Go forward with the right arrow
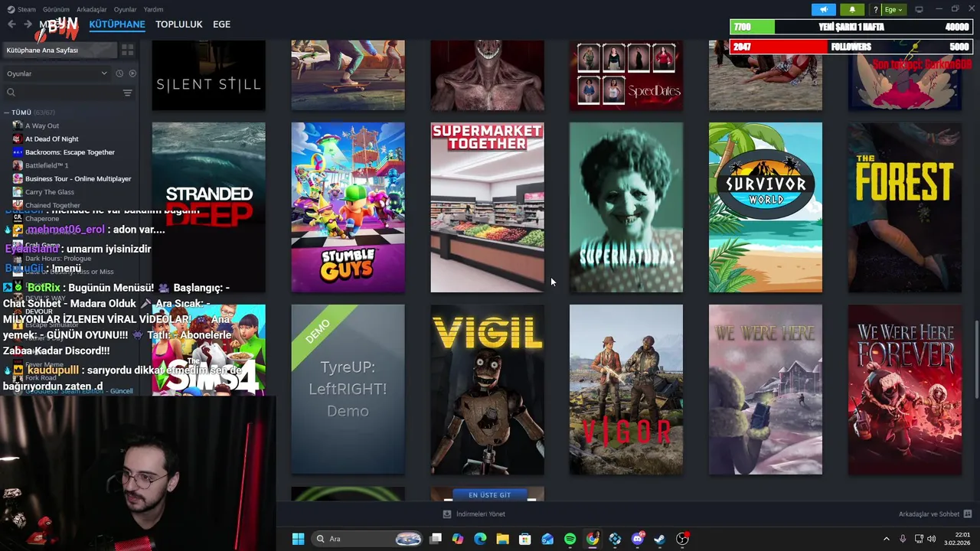This screenshot has width=980, height=551. (x=28, y=24)
